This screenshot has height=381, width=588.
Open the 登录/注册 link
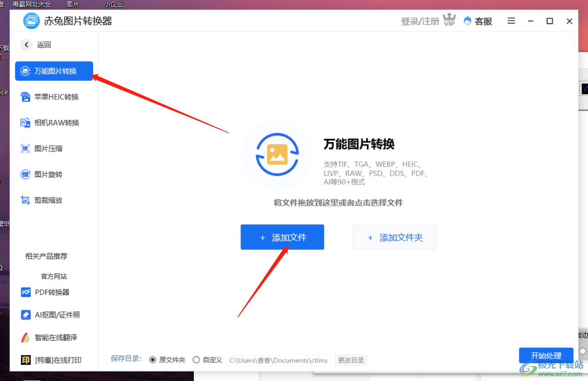point(420,21)
